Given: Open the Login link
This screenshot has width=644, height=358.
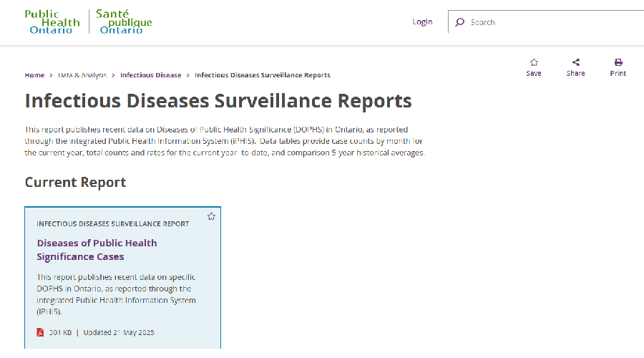Looking at the screenshot, I should [422, 22].
